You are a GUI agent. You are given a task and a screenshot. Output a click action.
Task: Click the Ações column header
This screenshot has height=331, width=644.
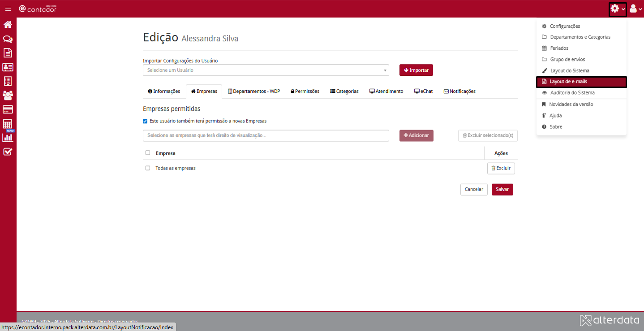501,153
